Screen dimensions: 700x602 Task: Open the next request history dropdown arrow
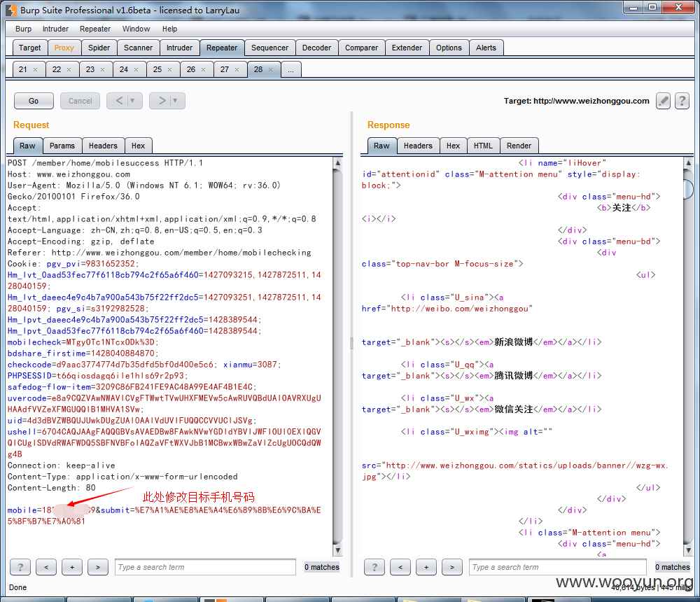pyautogui.click(x=176, y=101)
